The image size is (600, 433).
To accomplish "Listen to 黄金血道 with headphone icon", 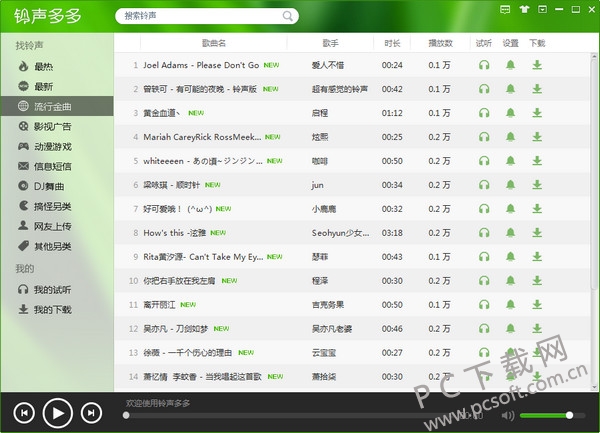I will [484, 113].
